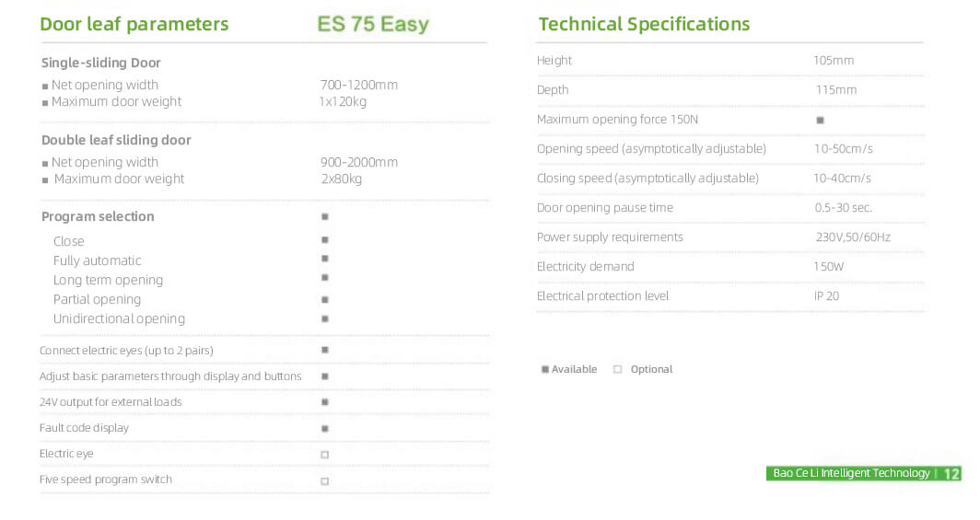The image size is (980, 520).
Task: Select the Technical Specifications heading
Action: [x=644, y=24]
